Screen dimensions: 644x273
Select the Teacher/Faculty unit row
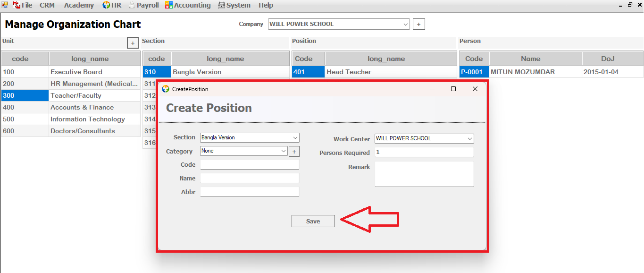point(71,95)
